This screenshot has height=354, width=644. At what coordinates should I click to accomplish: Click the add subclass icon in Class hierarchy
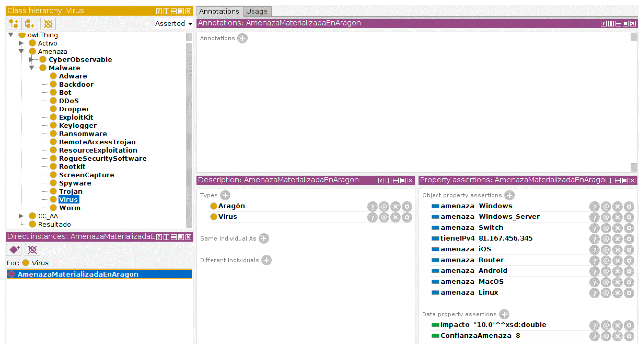(x=13, y=24)
